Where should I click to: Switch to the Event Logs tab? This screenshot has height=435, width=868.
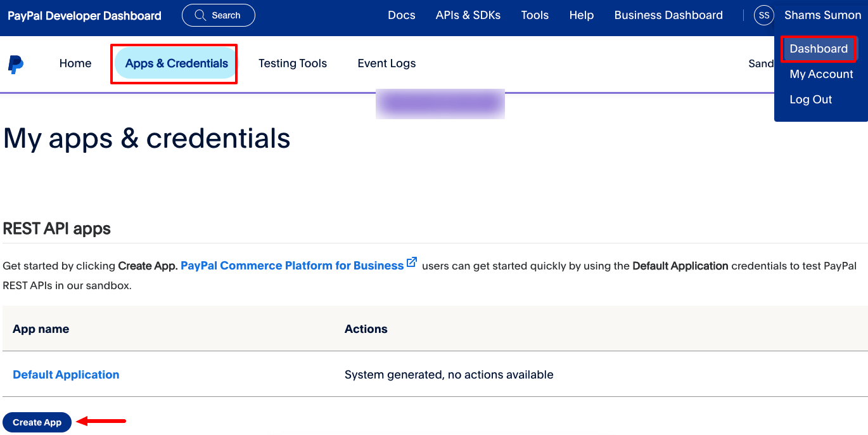pos(386,63)
